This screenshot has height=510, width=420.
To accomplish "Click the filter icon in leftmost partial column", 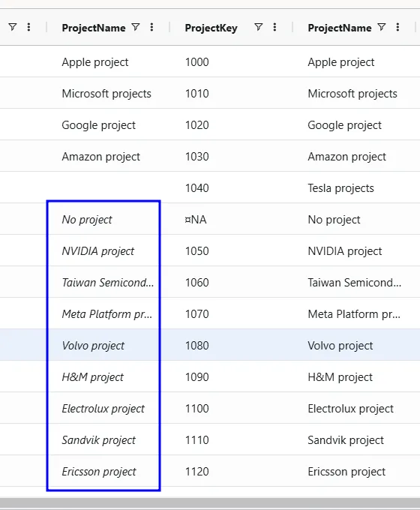I will click(x=12, y=27).
